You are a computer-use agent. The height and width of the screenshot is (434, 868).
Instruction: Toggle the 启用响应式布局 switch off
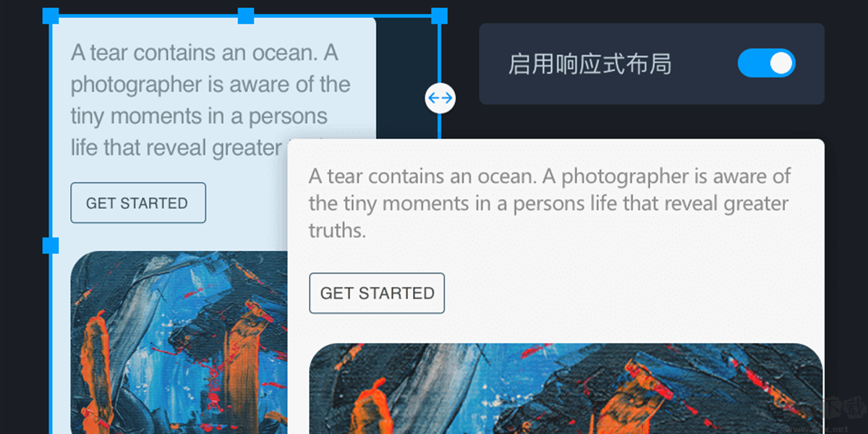[x=766, y=64]
